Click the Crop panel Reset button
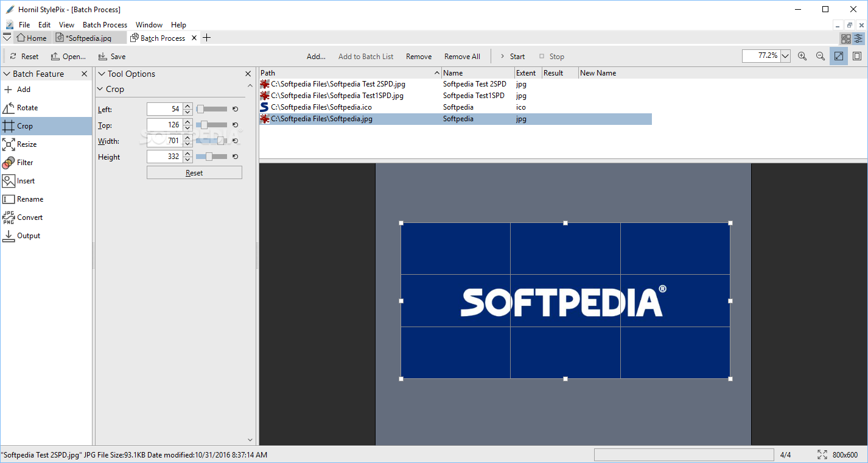The width and height of the screenshot is (868, 463). pyautogui.click(x=194, y=173)
